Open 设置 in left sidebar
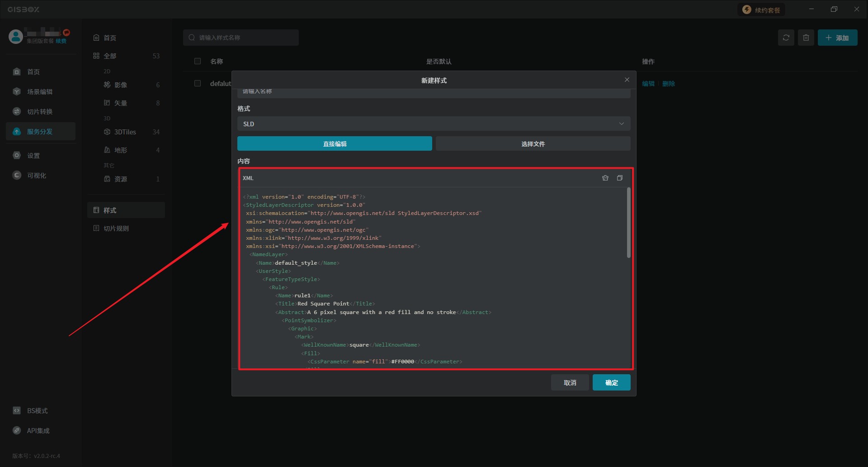The width and height of the screenshot is (868, 467). point(33,156)
